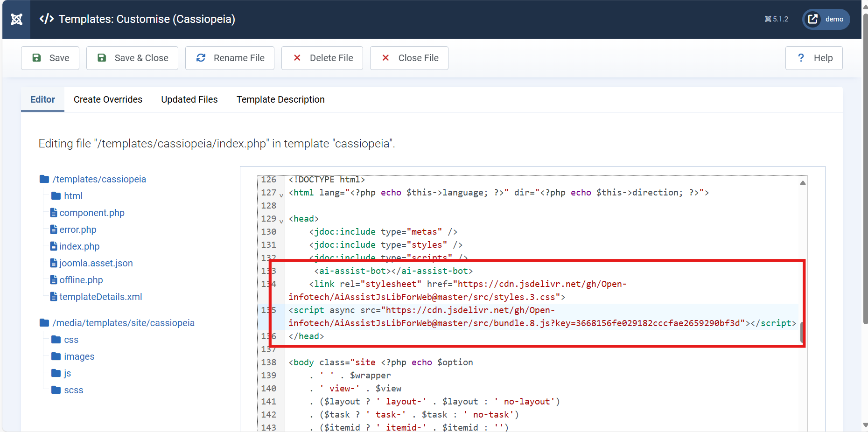Save the file with Save button

(x=50, y=58)
